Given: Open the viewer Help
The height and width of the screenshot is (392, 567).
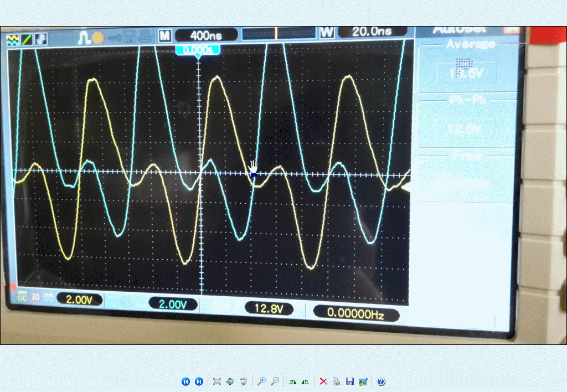Looking at the screenshot, I should pyautogui.click(x=381, y=381).
